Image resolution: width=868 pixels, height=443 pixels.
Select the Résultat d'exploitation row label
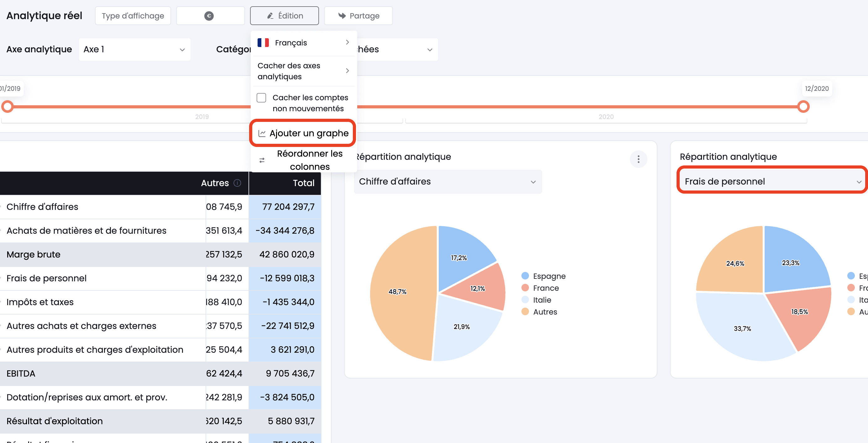coord(55,421)
